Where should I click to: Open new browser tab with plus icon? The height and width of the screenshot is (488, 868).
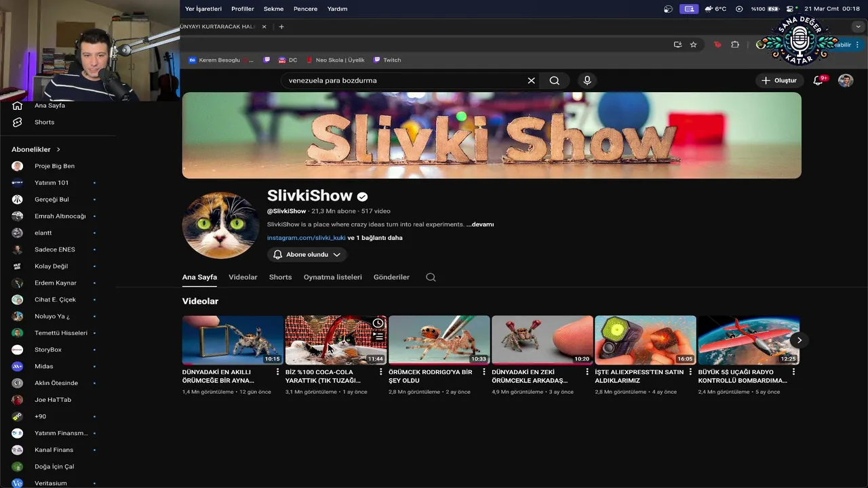coord(281,26)
